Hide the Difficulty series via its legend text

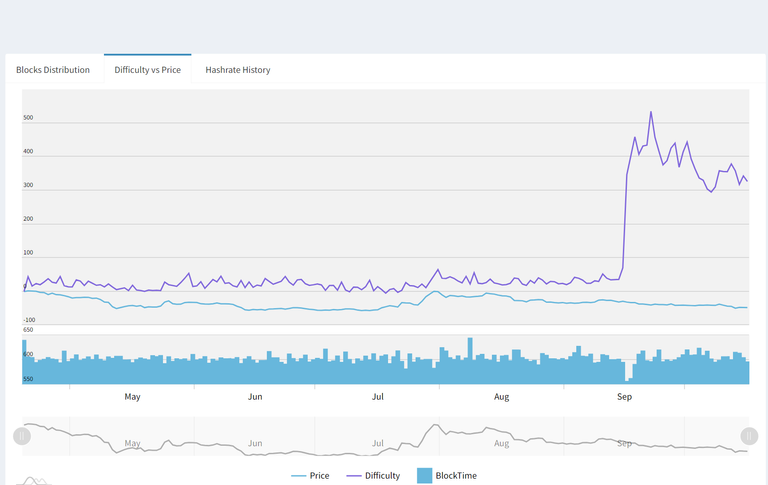click(382, 476)
